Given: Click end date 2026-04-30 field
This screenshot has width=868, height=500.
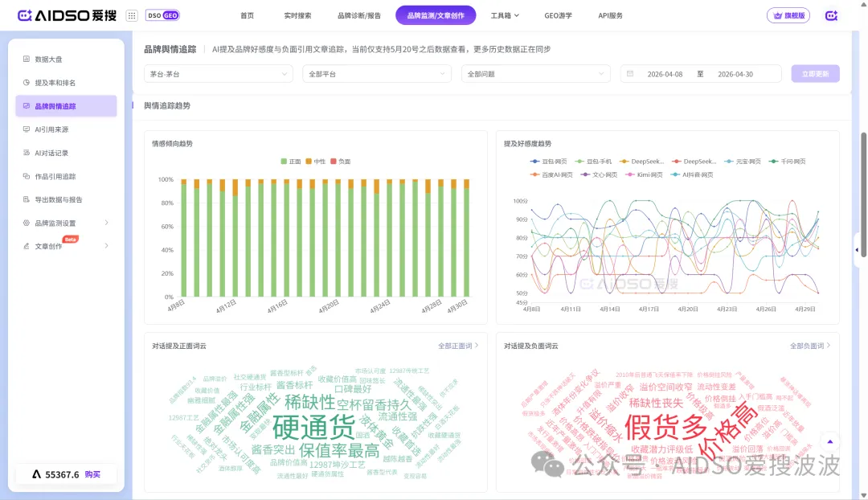Looking at the screenshot, I should pyautogui.click(x=735, y=74).
